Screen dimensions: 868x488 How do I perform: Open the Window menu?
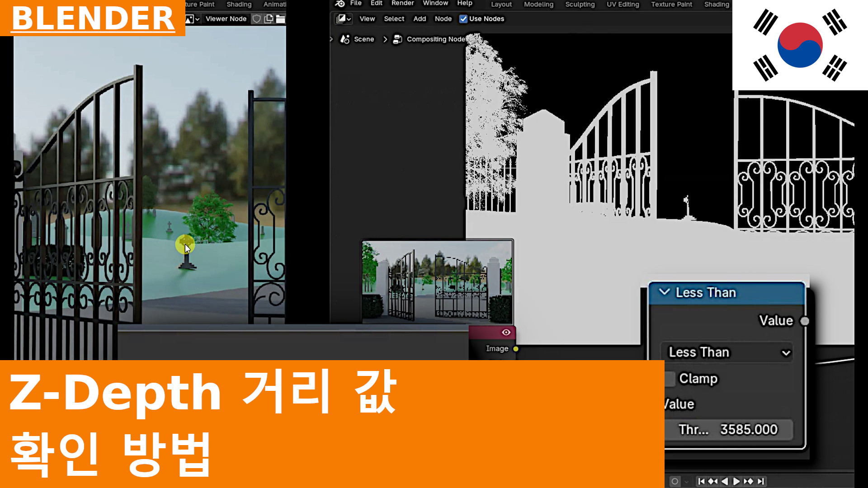[x=435, y=4]
